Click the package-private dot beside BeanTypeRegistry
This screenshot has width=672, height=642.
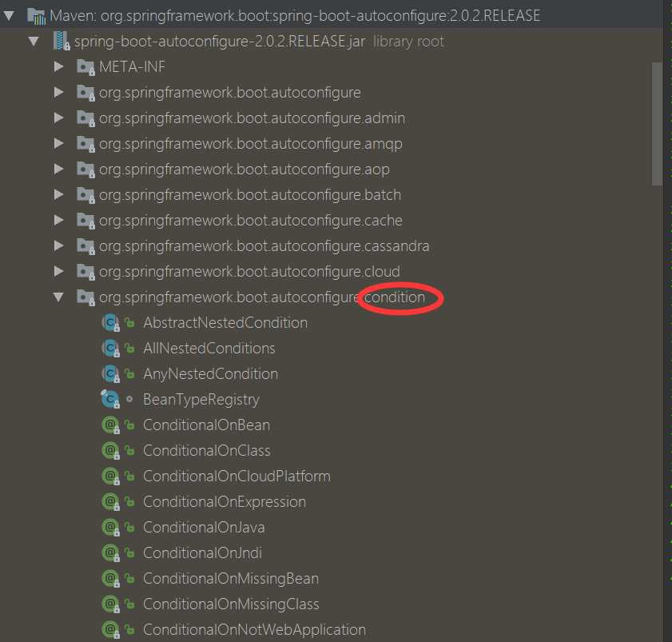pyautogui.click(x=129, y=399)
